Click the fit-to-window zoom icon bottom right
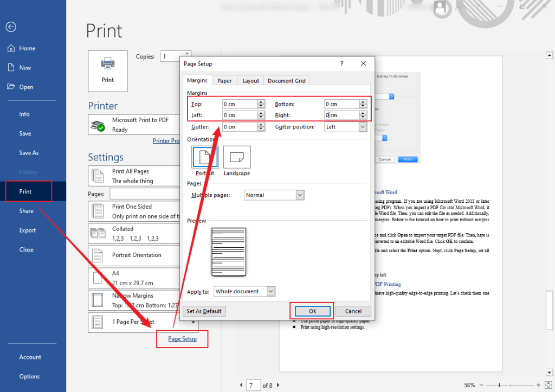 [x=548, y=384]
